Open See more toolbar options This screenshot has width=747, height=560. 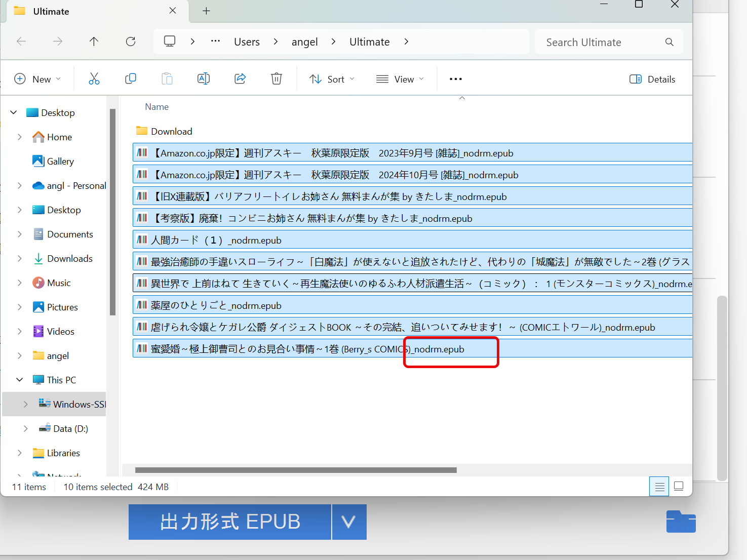click(456, 79)
